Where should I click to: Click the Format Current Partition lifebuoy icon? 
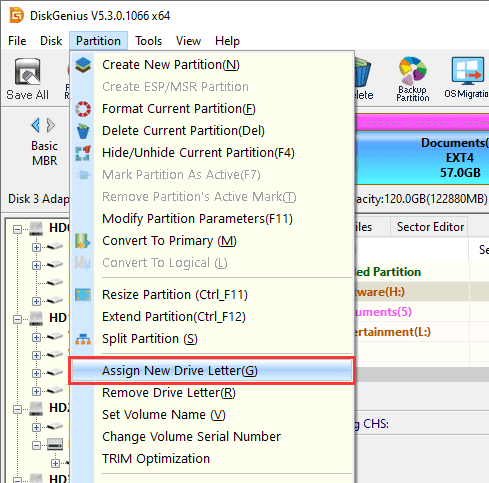point(83,109)
